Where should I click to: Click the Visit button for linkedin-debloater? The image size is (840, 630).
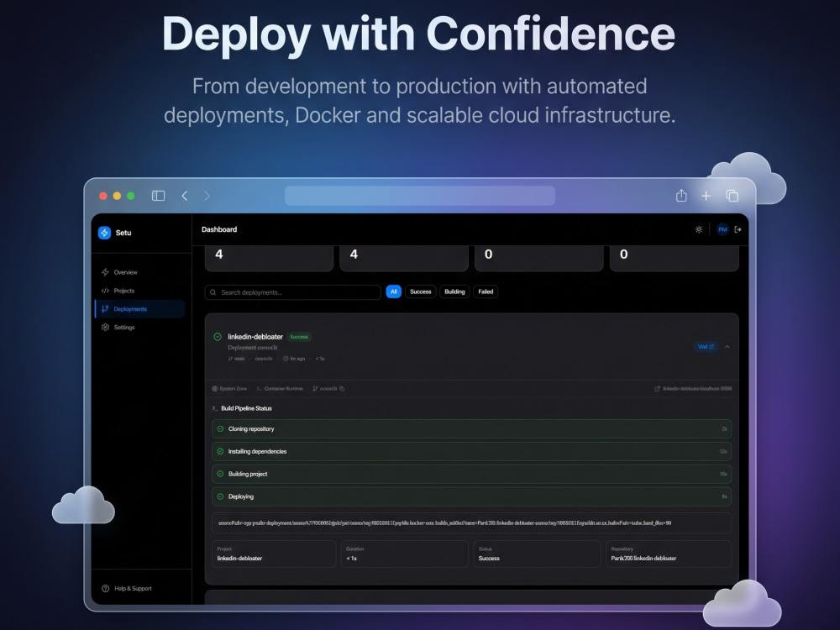[x=706, y=347]
